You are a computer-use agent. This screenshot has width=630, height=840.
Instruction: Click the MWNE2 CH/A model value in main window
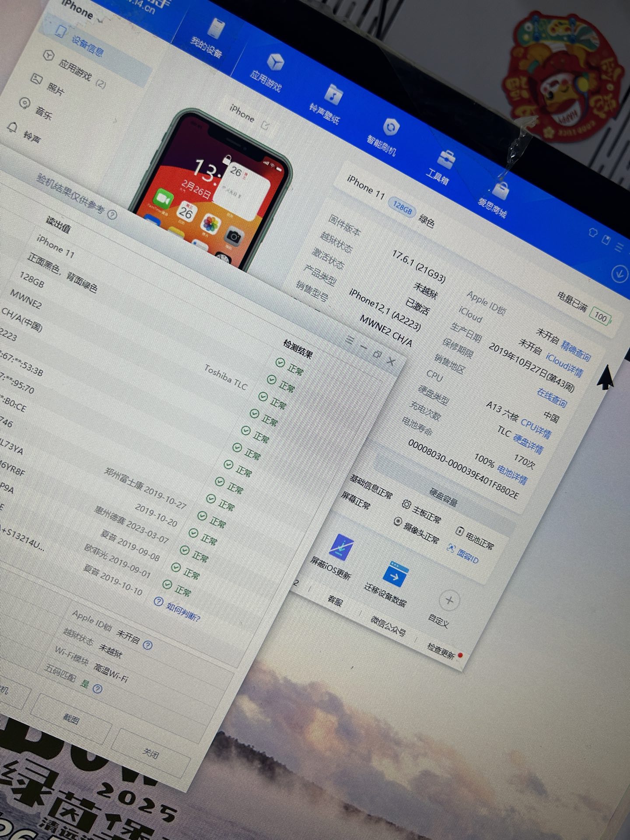pos(386,331)
